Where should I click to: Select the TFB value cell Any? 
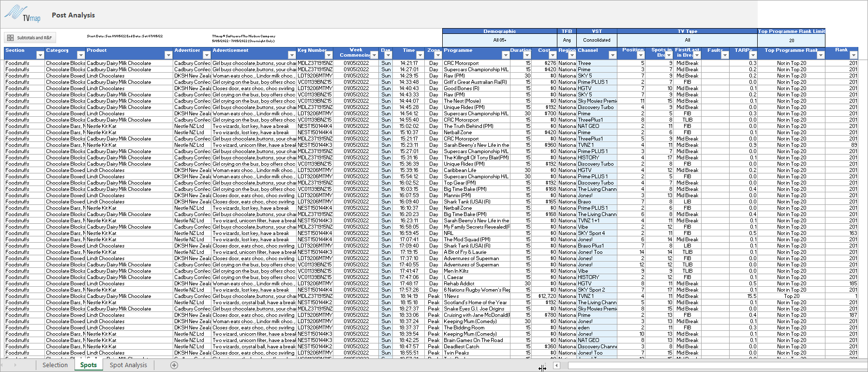567,40
